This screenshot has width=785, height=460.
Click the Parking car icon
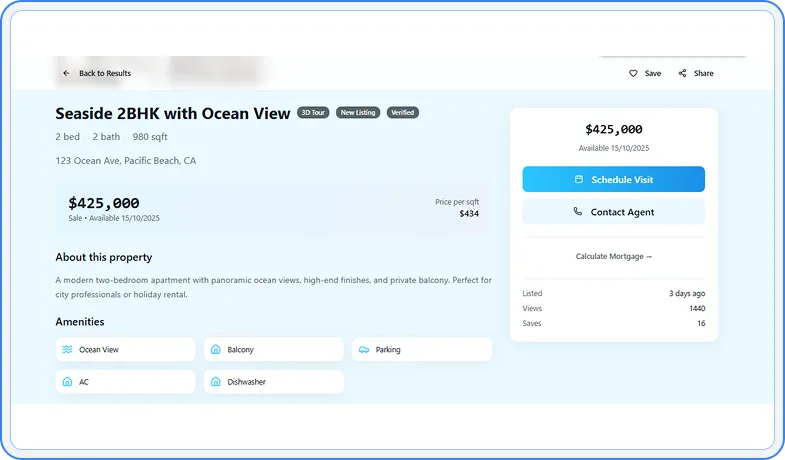(364, 350)
